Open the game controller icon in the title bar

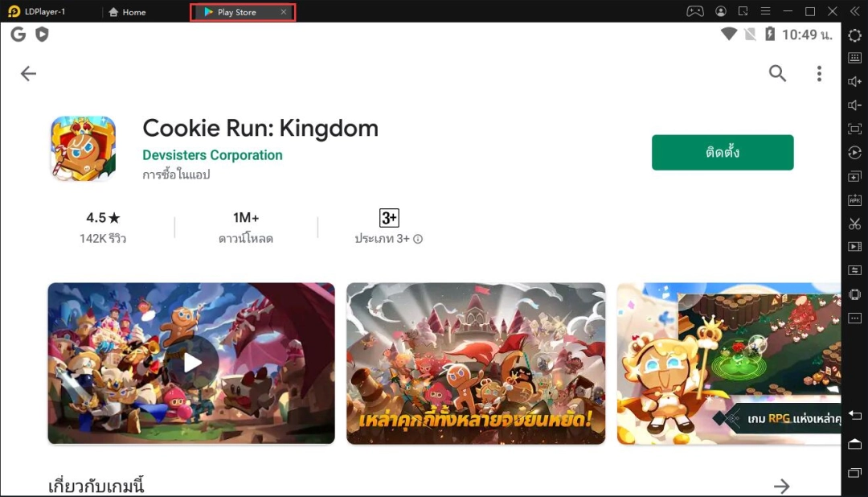(694, 11)
